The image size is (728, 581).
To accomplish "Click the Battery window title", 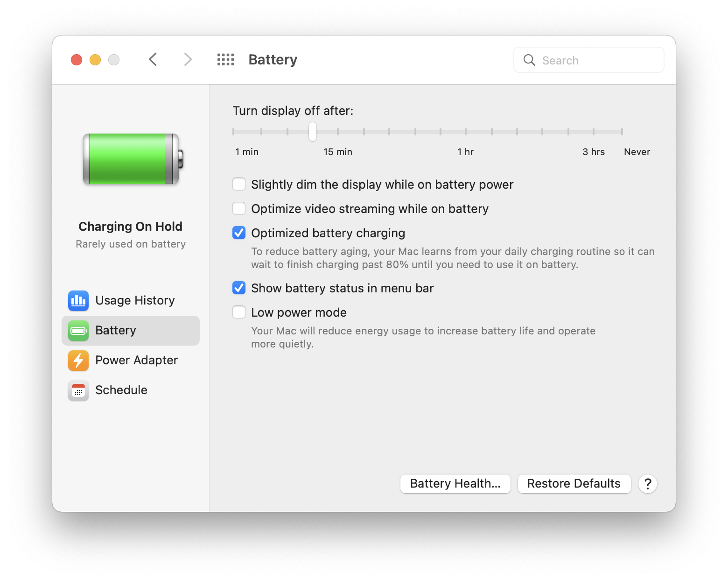I will pyautogui.click(x=273, y=60).
